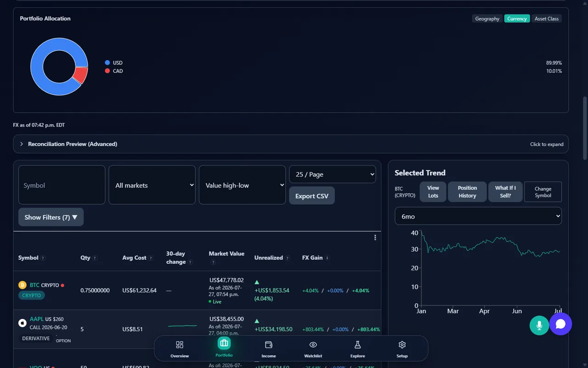The height and width of the screenshot is (368, 588).
Task: Click AAPL market value US$38,455.00
Action: click(x=226, y=319)
